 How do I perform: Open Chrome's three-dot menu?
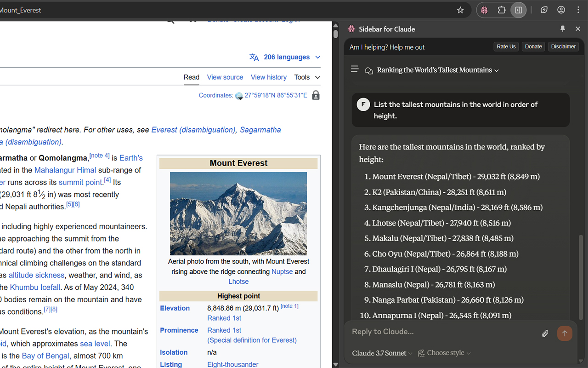pyautogui.click(x=578, y=10)
